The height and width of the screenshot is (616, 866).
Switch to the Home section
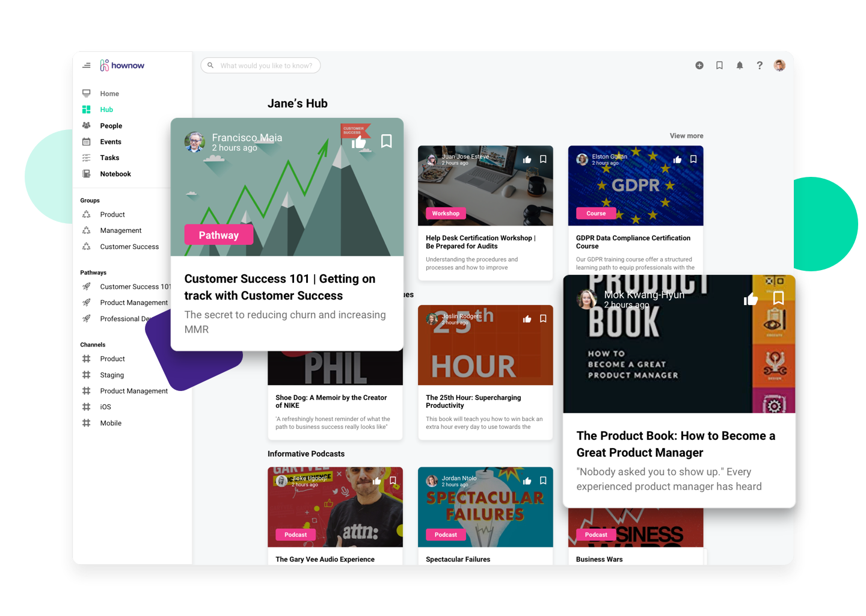click(x=109, y=93)
